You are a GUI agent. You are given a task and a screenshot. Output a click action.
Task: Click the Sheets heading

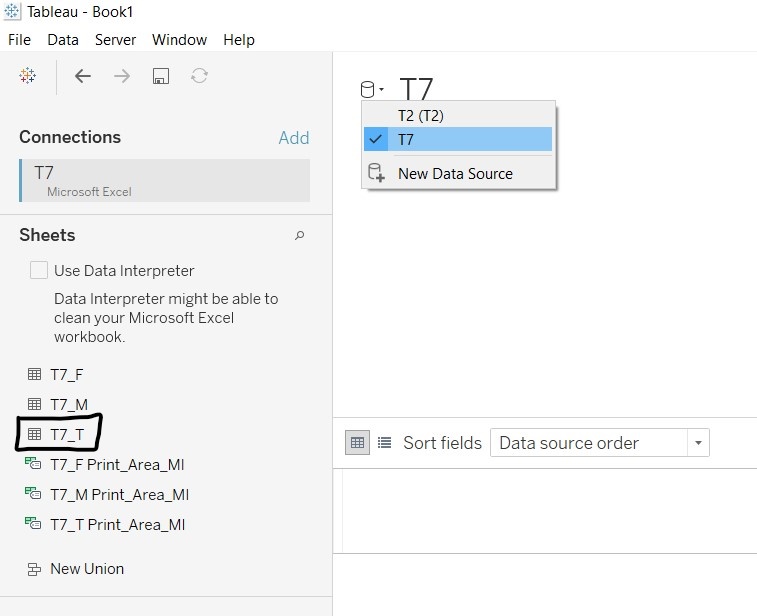point(47,235)
